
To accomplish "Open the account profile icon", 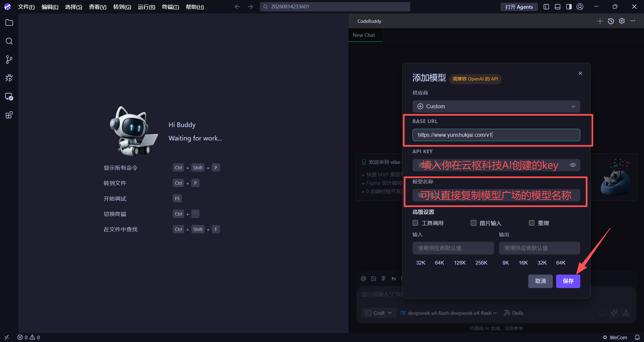I will click(580, 7).
